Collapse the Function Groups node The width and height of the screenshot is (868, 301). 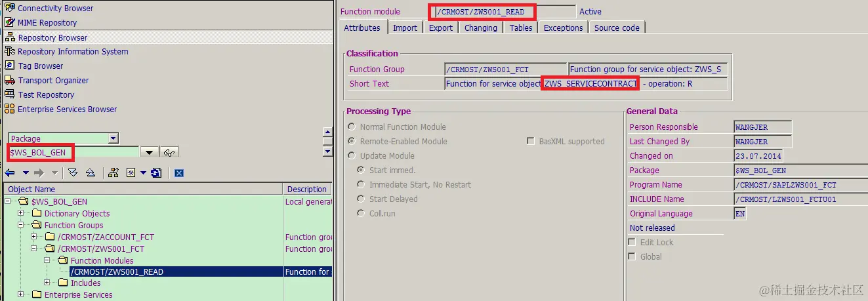[21, 225]
